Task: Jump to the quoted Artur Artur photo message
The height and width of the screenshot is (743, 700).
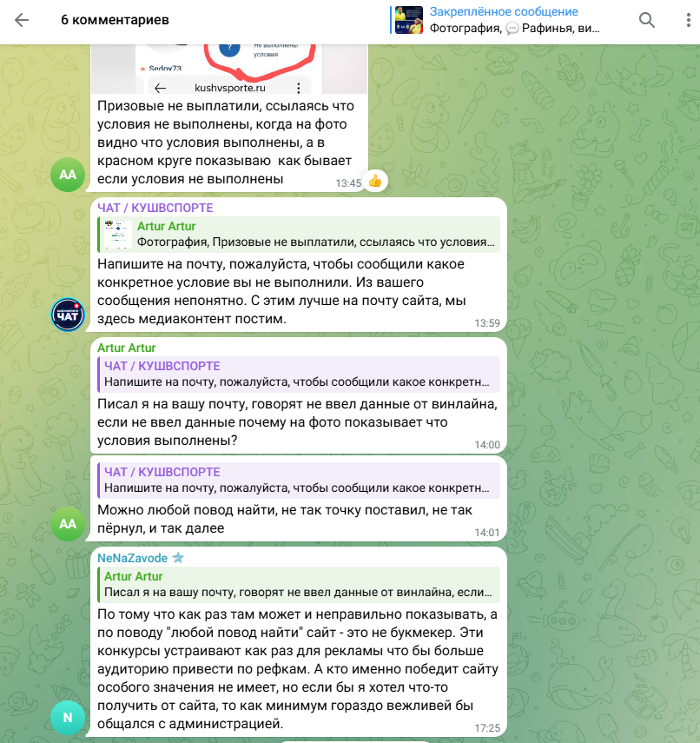Action: (x=299, y=234)
